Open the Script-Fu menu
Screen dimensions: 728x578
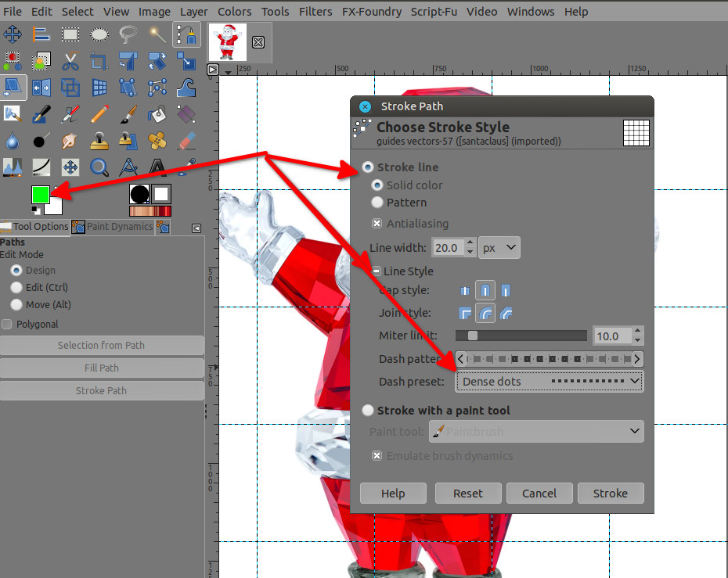[434, 12]
